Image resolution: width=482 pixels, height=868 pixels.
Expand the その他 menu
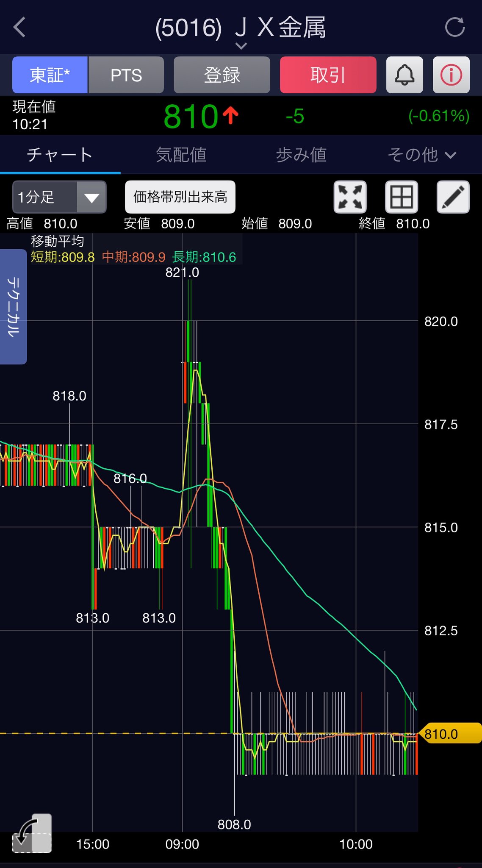click(x=422, y=155)
